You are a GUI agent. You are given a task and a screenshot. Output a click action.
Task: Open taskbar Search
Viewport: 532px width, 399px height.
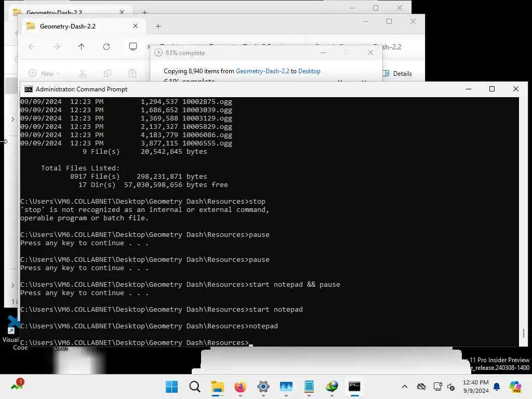tap(195, 387)
